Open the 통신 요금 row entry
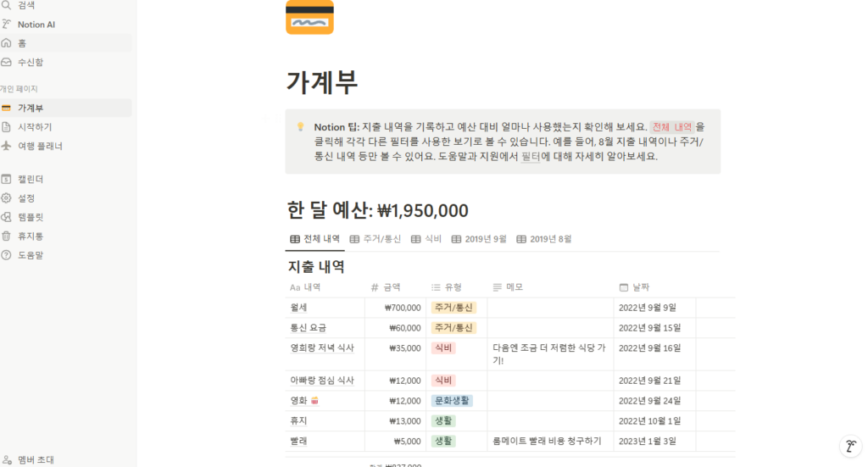Viewport: 868px width, 467px height. pyautogui.click(x=309, y=327)
